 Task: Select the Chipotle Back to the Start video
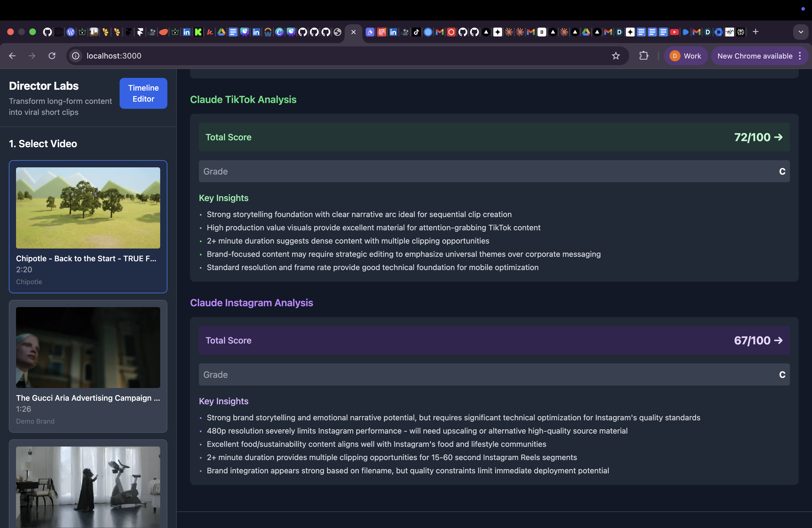[x=88, y=226]
